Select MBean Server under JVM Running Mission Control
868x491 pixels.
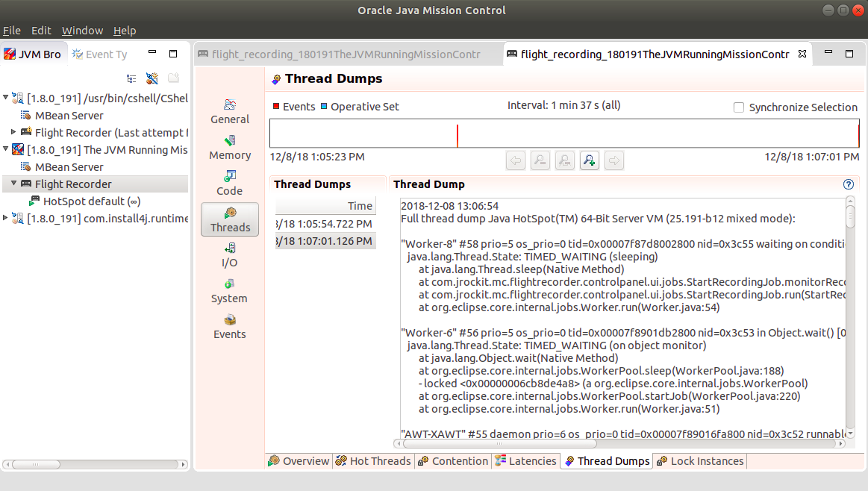[x=69, y=166]
